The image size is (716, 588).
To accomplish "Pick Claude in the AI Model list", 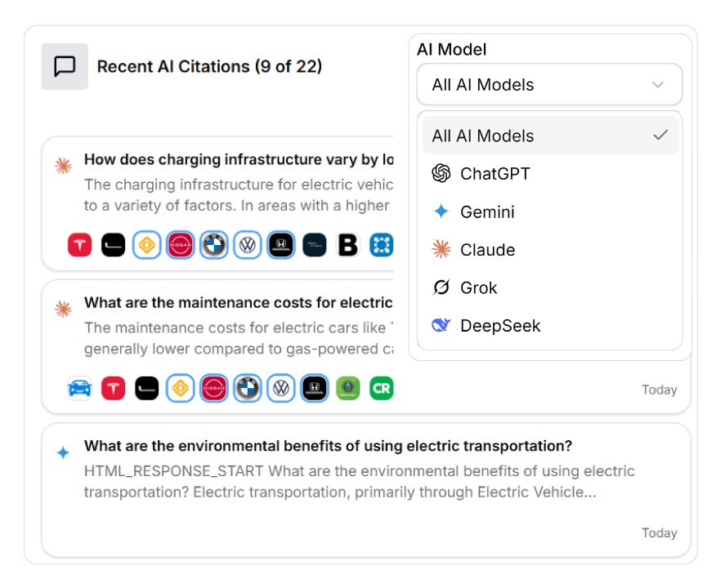I will [x=487, y=250].
